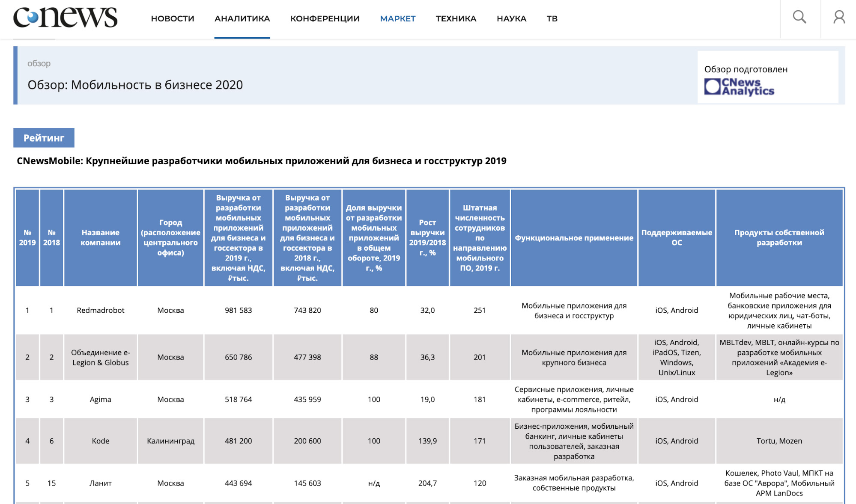
Task: Open the Конференции section
Action: pyautogui.click(x=325, y=18)
